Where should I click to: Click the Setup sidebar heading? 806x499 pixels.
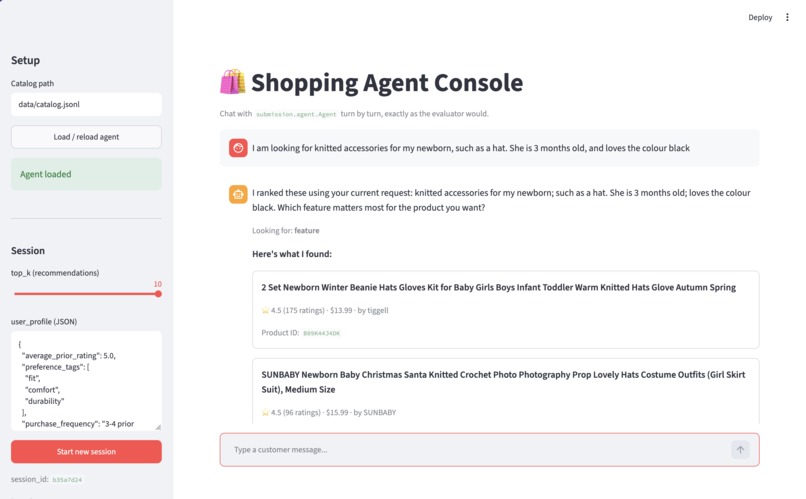(x=25, y=60)
